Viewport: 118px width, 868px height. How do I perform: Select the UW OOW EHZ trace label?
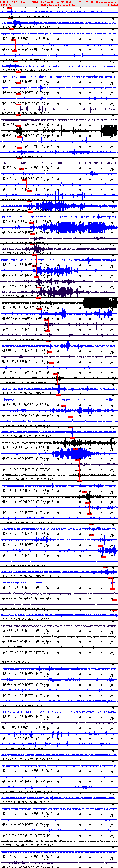click(x=27, y=189)
